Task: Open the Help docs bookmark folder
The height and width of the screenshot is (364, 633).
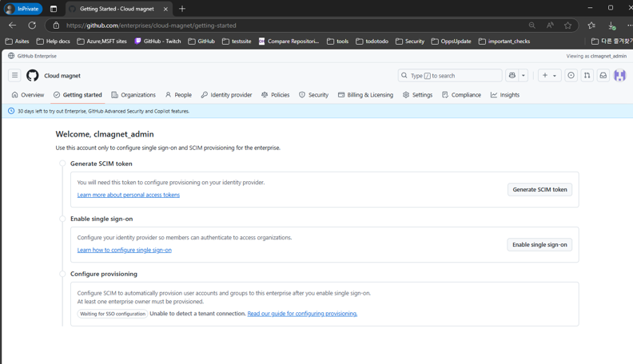Action: tap(54, 42)
